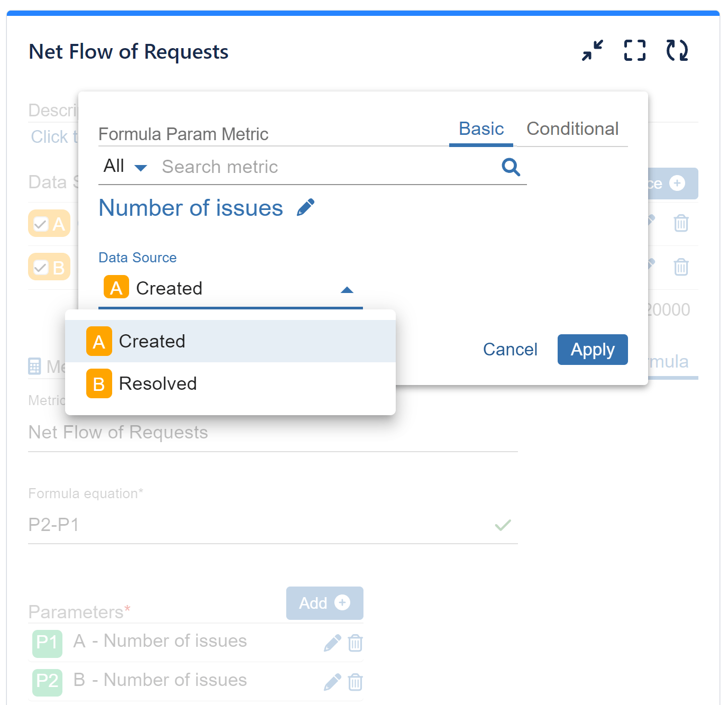Screen dimensions: 728x705
Task: Open fullscreen view of the widget
Action: [634, 51]
